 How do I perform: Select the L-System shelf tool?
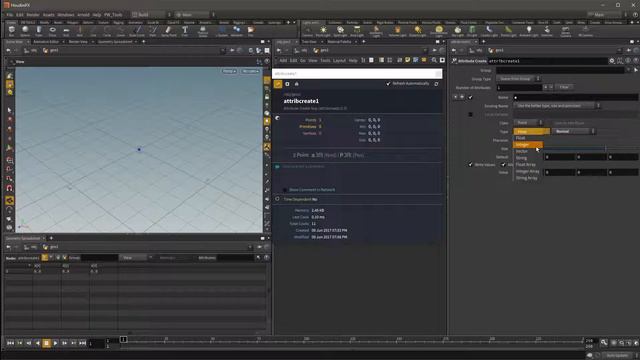click(x=222, y=31)
